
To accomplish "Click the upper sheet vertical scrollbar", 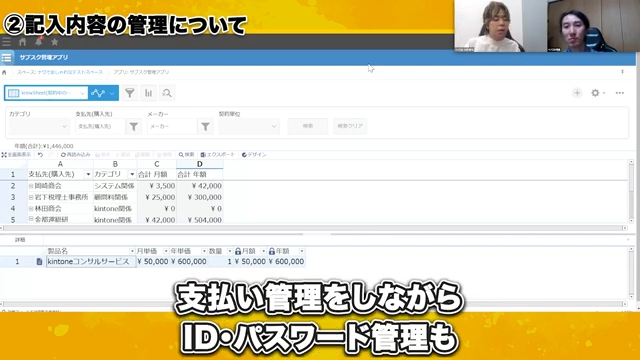I will [x=631, y=191].
